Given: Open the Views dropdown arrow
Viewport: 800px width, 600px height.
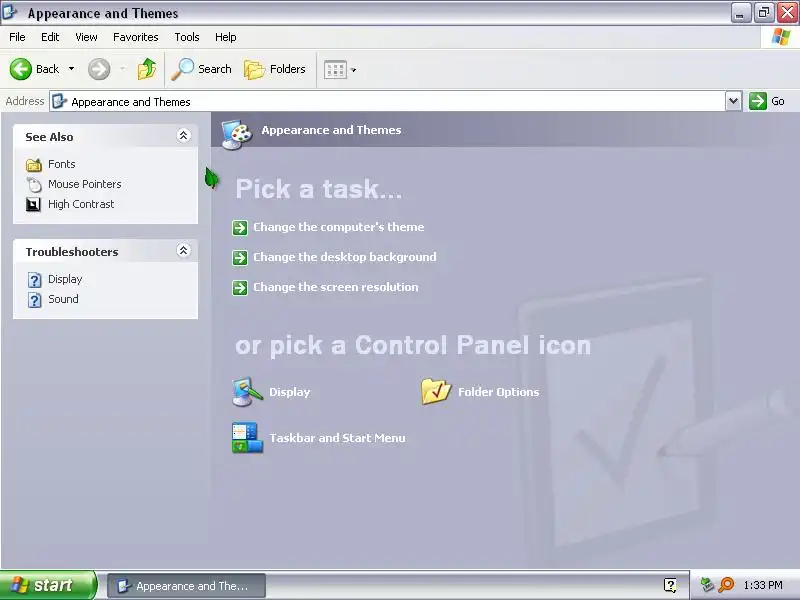Looking at the screenshot, I should point(354,70).
